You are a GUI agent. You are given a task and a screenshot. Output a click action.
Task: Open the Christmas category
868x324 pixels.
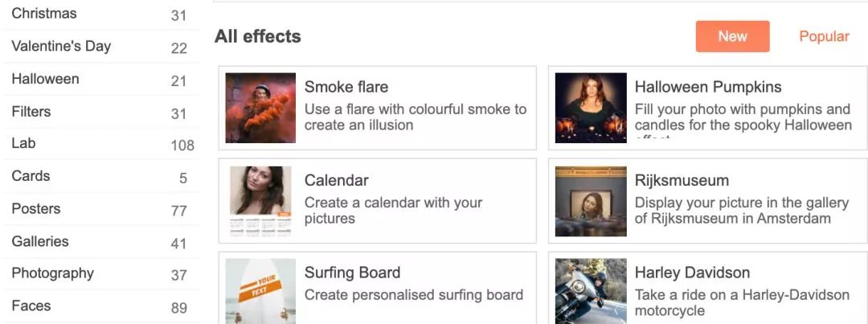[44, 14]
